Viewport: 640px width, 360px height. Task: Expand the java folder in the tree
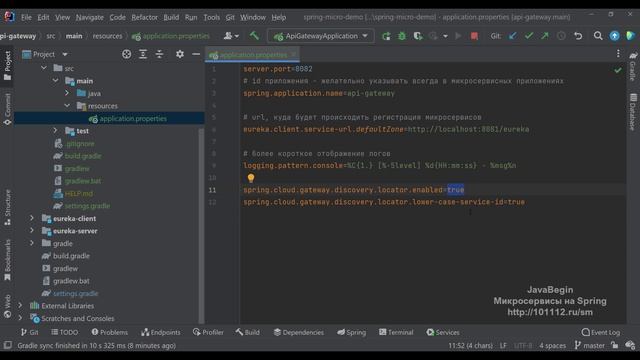[67, 93]
